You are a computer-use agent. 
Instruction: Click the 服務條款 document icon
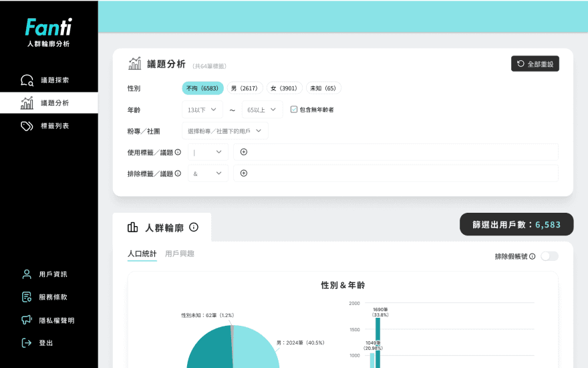click(x=27, y=297)
